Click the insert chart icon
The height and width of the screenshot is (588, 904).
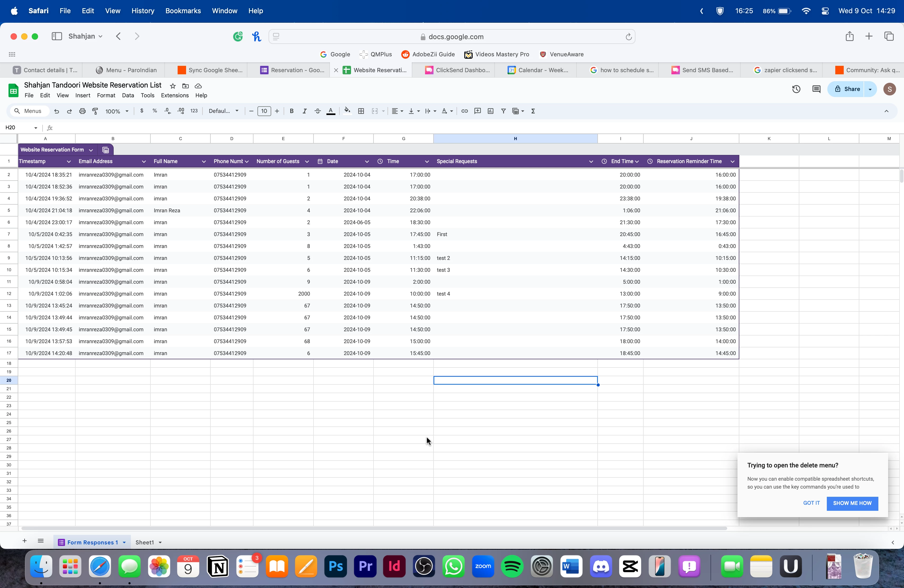pyautogui.click(x=490, y=111)
